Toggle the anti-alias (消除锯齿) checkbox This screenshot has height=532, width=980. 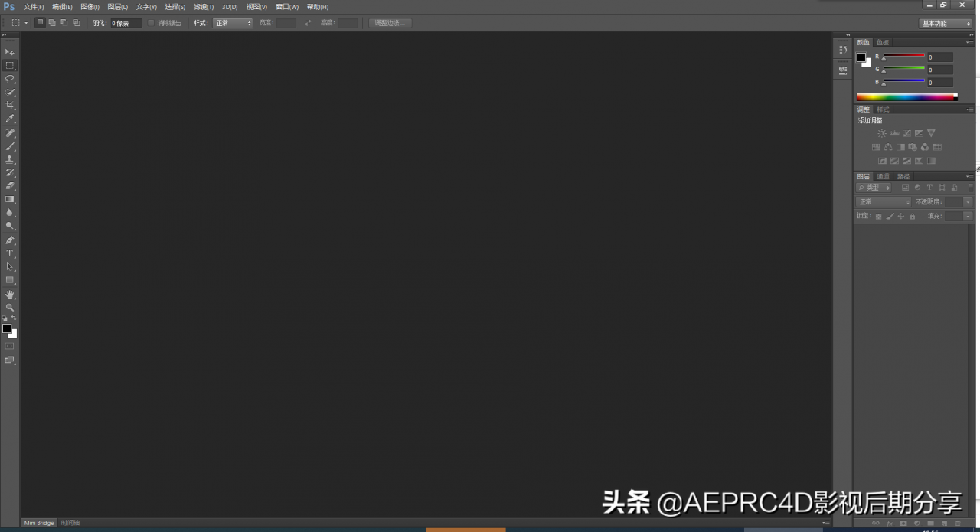(x=151, y=23)
